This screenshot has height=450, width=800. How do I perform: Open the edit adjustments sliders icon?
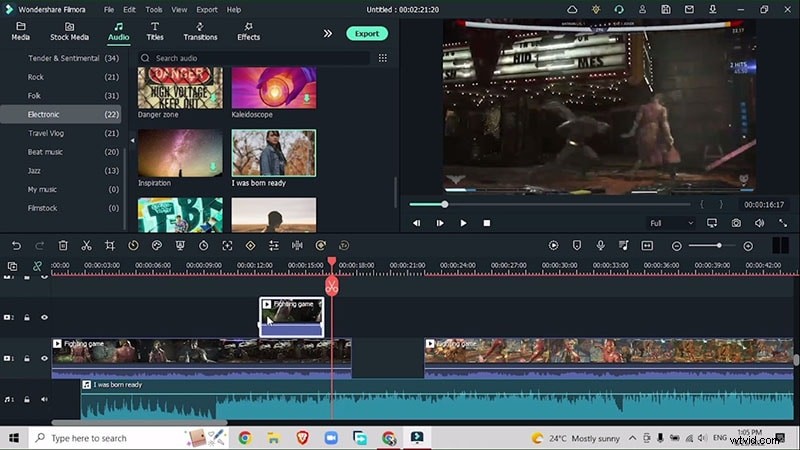pos(274,246)
